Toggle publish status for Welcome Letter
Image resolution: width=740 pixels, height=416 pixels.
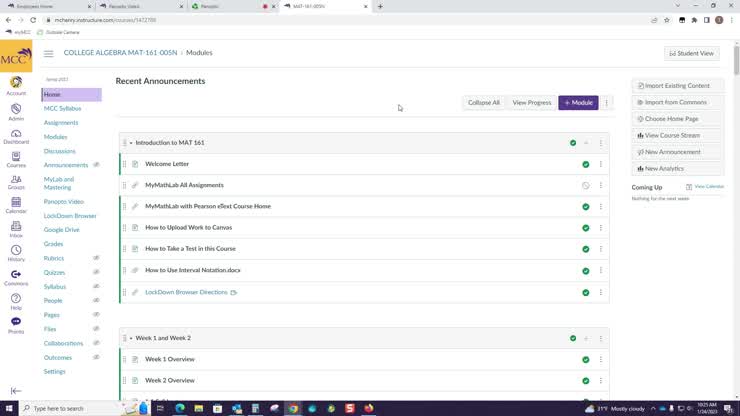coord(586,164)
